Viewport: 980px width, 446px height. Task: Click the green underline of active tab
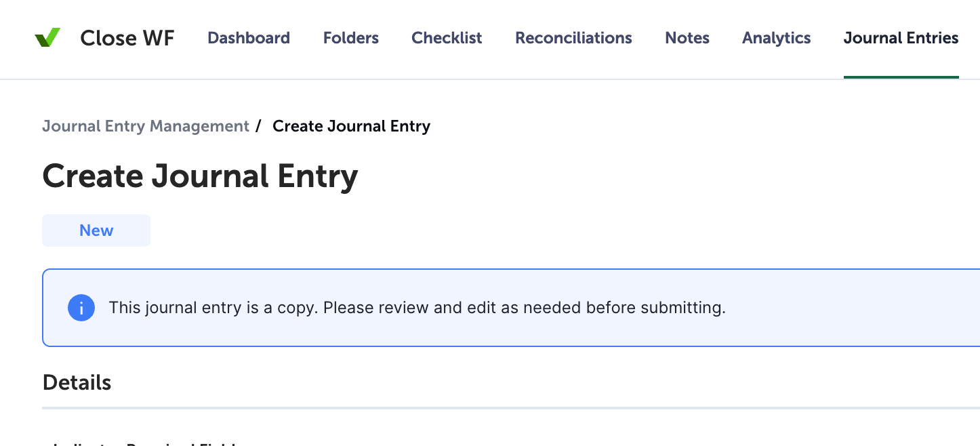point(901,77)
